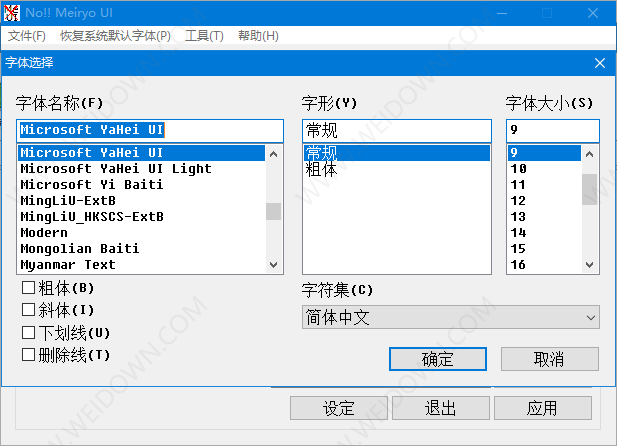
Task: Select size 9 in the list
Action: [544, 153]
